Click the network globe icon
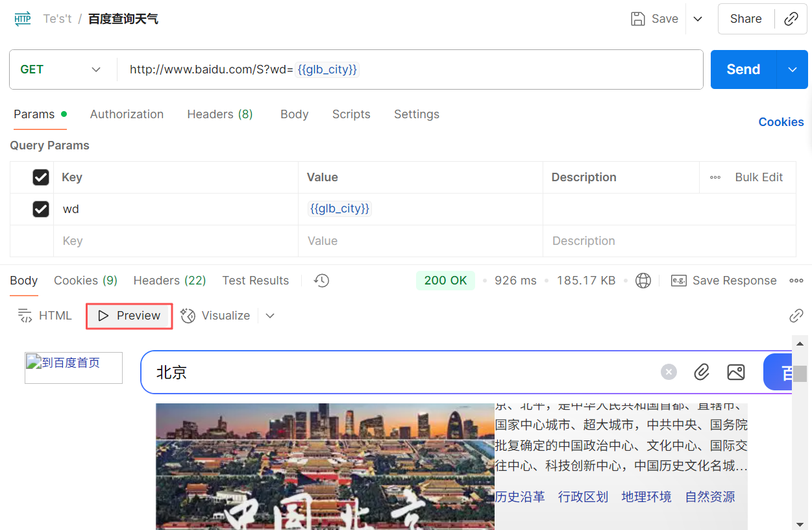812x530 pixels. click(643, 281)
